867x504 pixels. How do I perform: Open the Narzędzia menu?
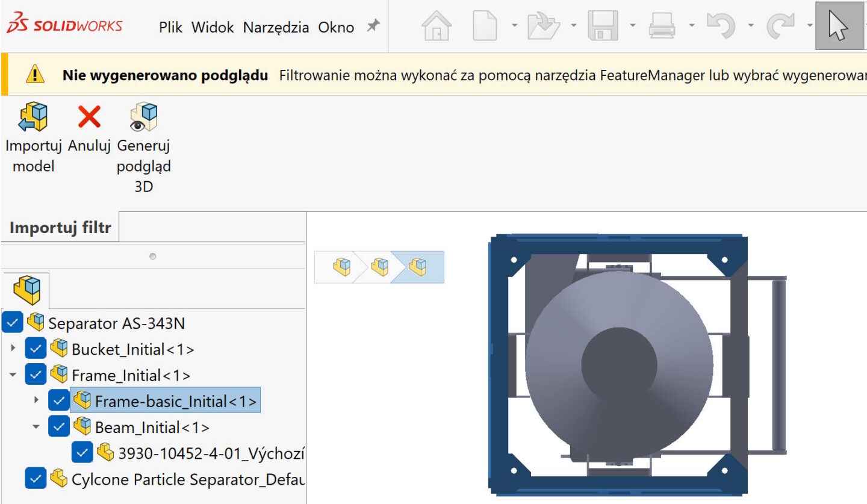(x=276, y=27)
